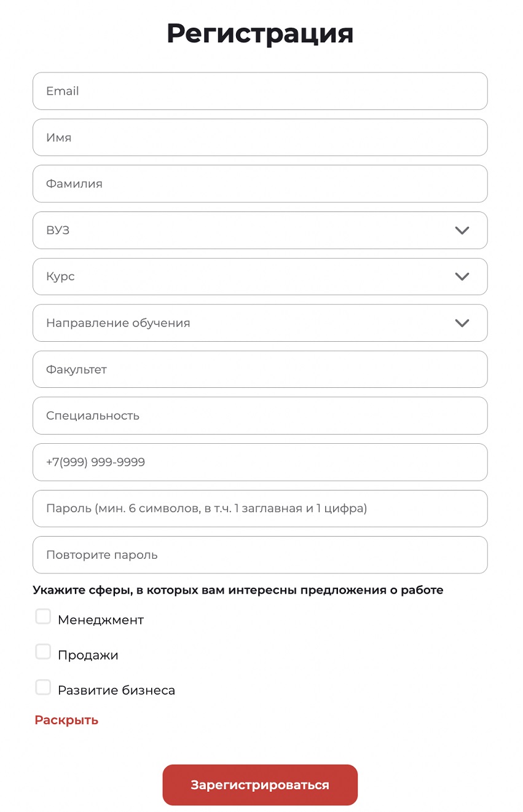Click the Email input field
Screen dimensions: 523x812
click(260, 90)
